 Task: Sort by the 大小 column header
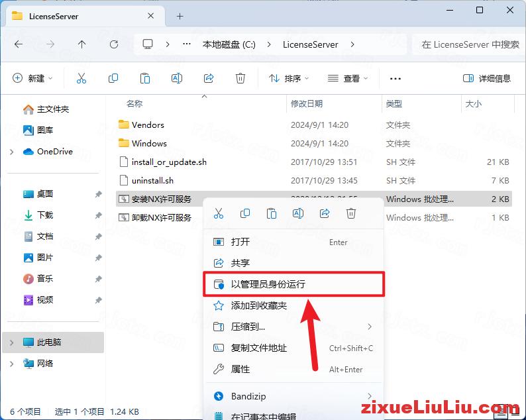point(473,103)
